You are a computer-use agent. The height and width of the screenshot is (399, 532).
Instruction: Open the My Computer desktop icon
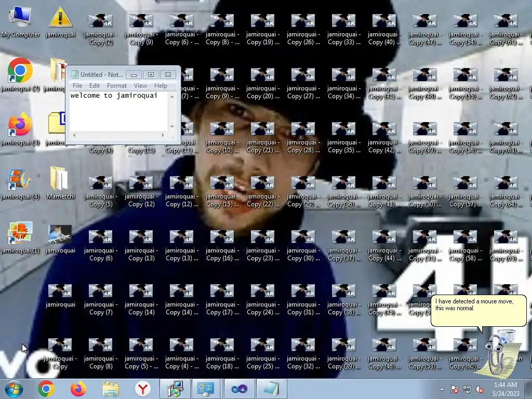(x=20, y=22)
